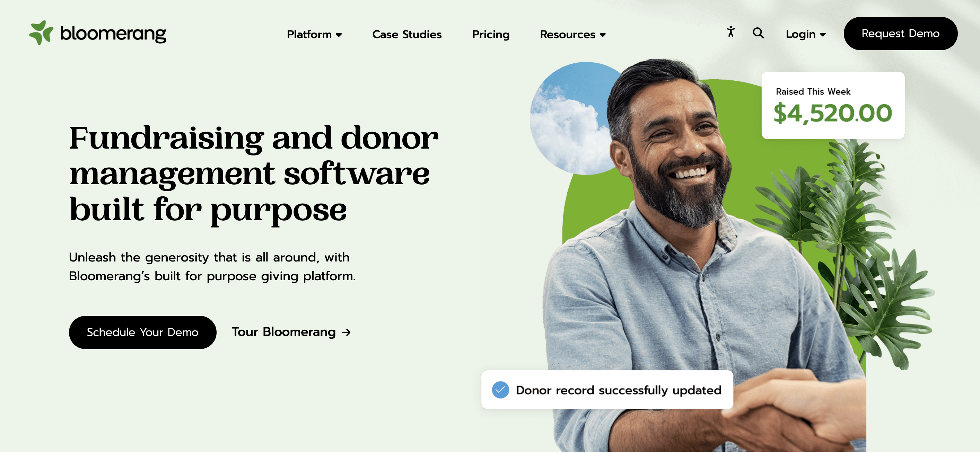980x453 pixels.
Task: Click the Schedule Your Demo button
Action: [142, 332]
